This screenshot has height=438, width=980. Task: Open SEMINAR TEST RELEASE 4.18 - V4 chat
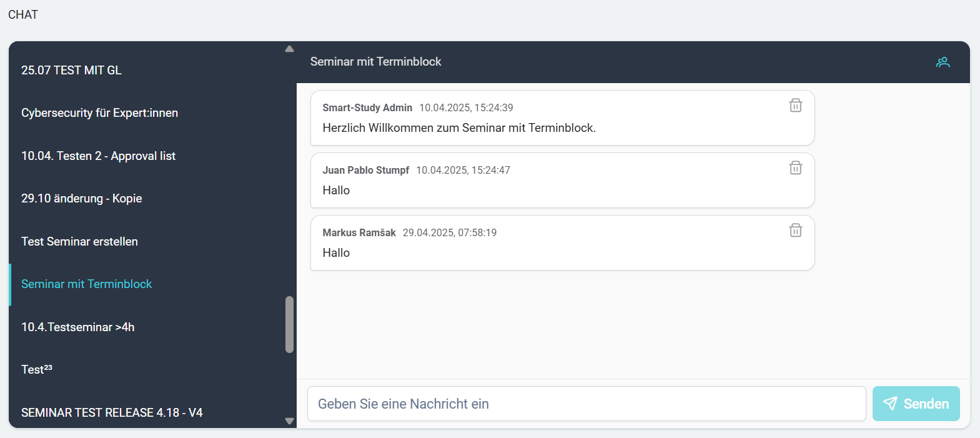[147, 412]
